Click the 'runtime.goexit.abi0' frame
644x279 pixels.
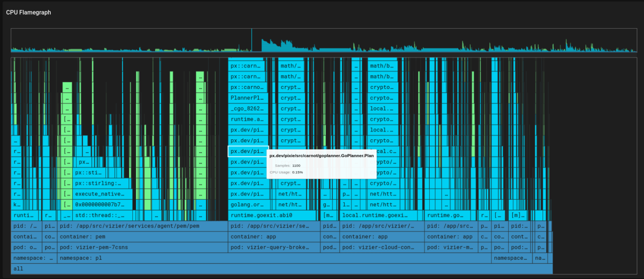(x=273, y=216)
